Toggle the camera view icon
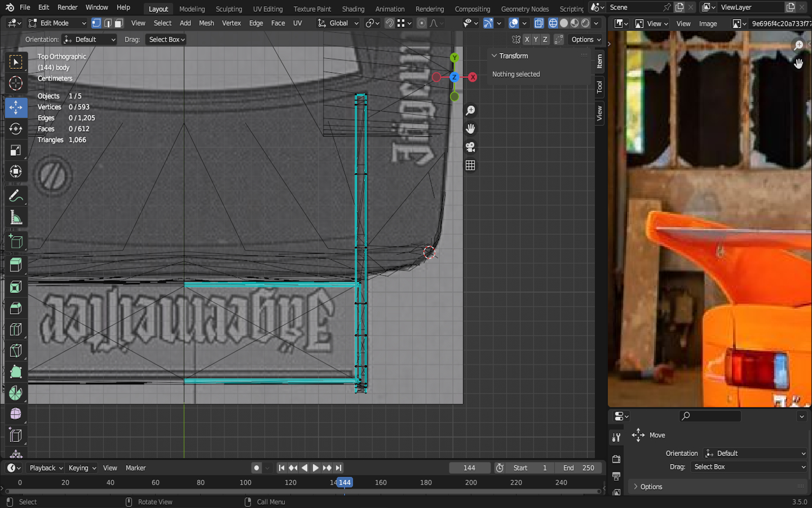The image size is (812, 508). click(470, 147)
